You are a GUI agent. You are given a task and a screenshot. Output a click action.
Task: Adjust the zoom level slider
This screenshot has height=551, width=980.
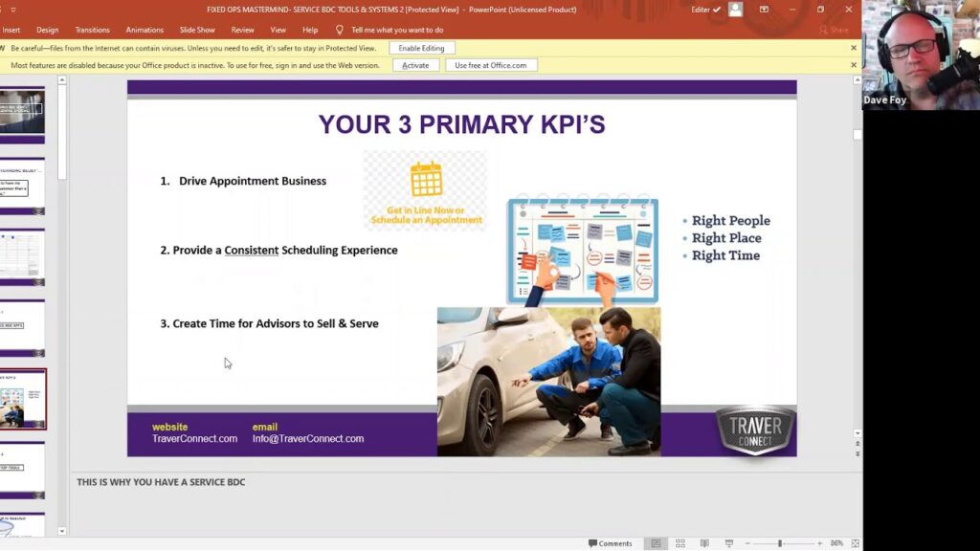click(780, 543)
